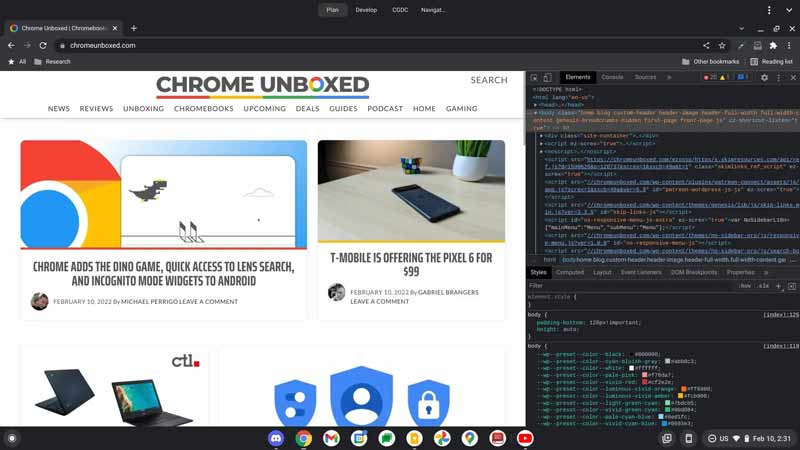
Task: Open the REVIEWS navigation link
Action: point(96,109)
